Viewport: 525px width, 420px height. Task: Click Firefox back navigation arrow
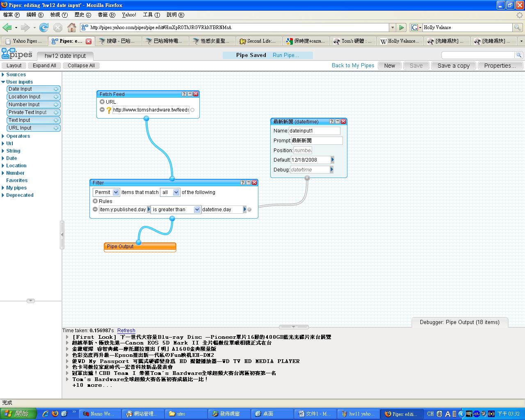[x=7, y=27]
